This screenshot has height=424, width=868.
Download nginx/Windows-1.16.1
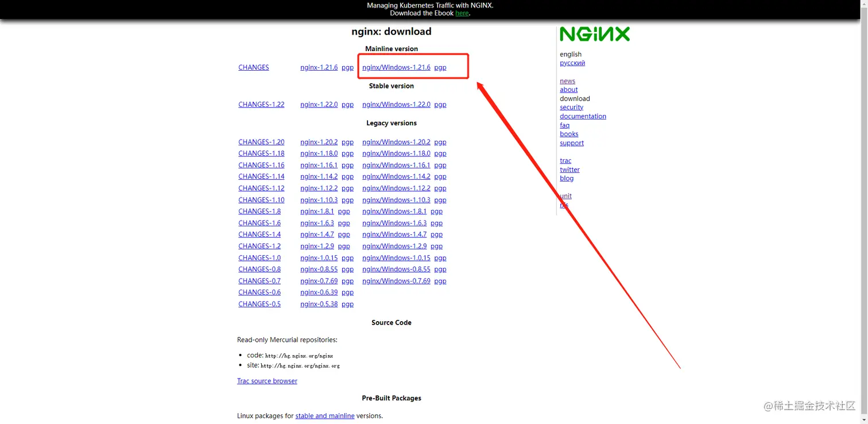point(396,165)
